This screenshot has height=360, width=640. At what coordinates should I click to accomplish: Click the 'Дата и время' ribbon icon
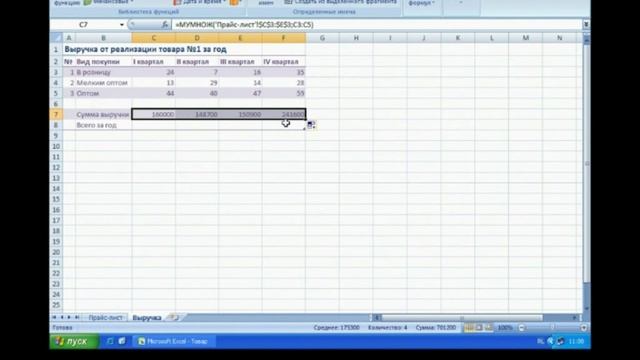(x=177, y=2)
